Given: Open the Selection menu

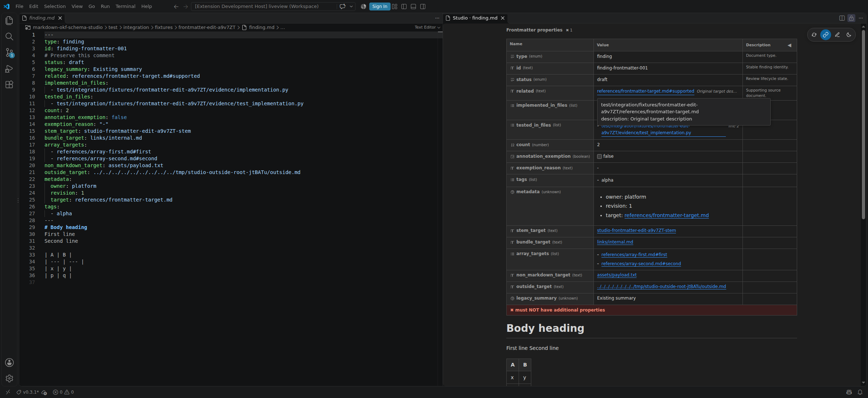Looking at the screenshot, I should click(55, 7).
